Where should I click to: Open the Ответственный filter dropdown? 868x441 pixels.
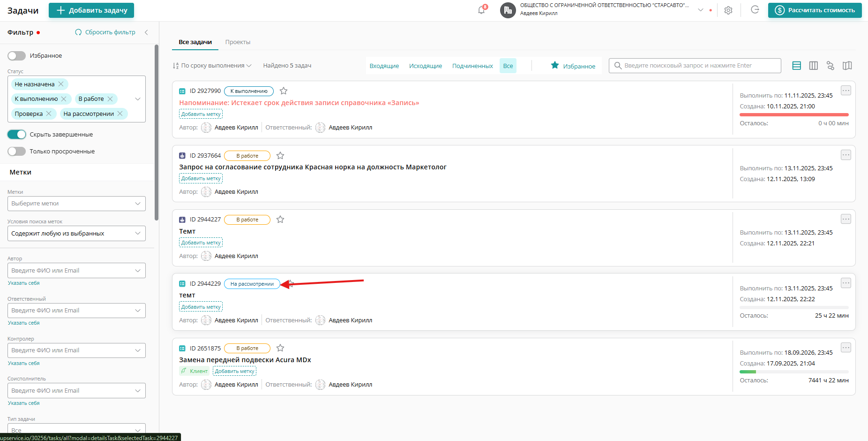[x=76, y=311]
